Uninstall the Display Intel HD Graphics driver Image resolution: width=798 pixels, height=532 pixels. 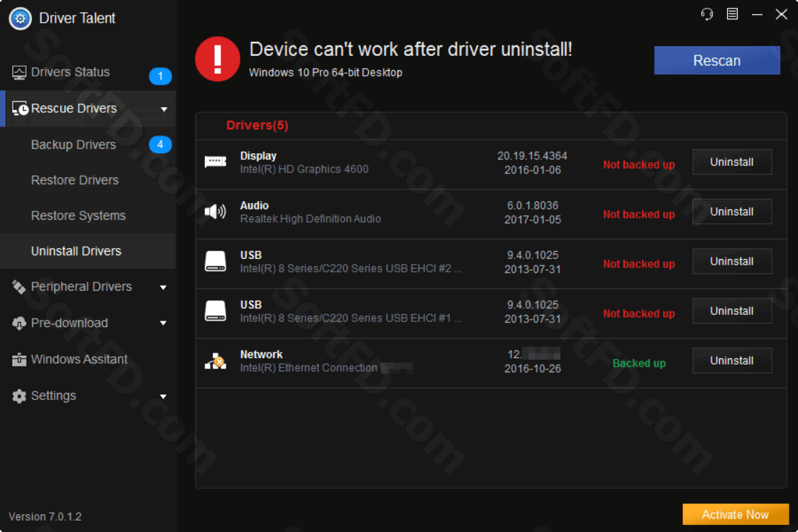click(732, 162)
